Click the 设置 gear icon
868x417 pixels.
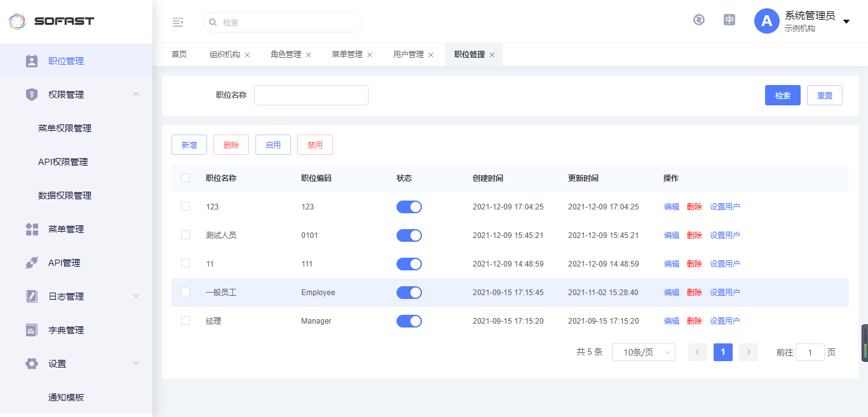pyautogui.click(x=32, y=364)
